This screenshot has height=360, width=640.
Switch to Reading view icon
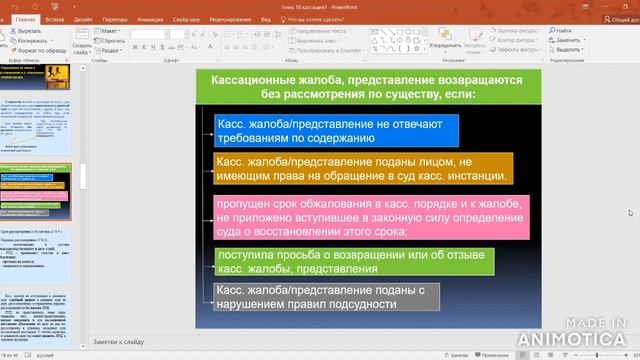coord(551,355)
